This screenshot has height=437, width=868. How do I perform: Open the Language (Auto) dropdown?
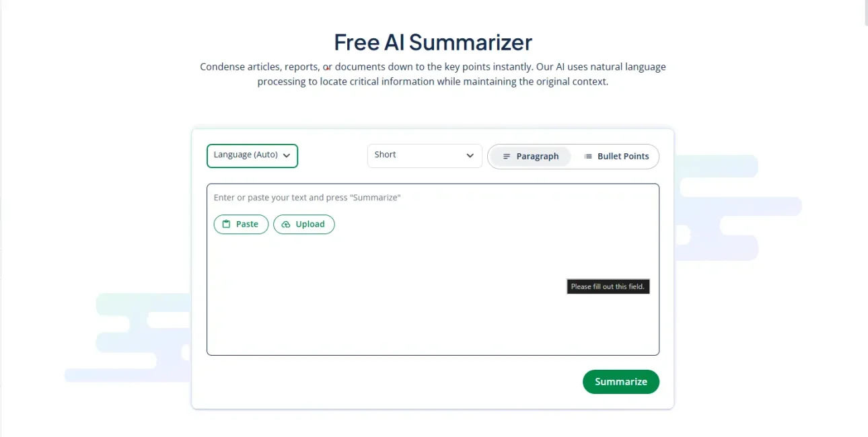click(x=252, y=155)
